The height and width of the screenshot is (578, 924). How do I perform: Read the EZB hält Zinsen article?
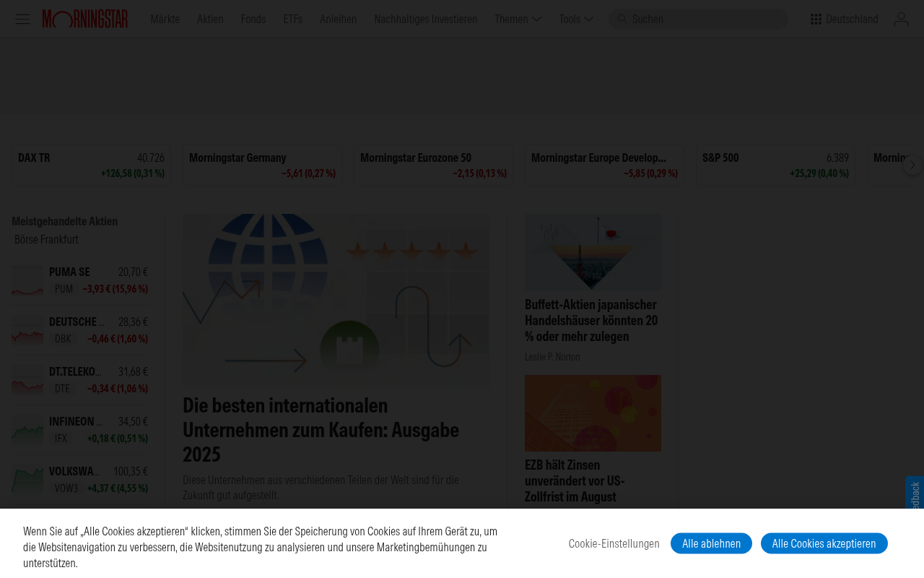tap(575, 480)
